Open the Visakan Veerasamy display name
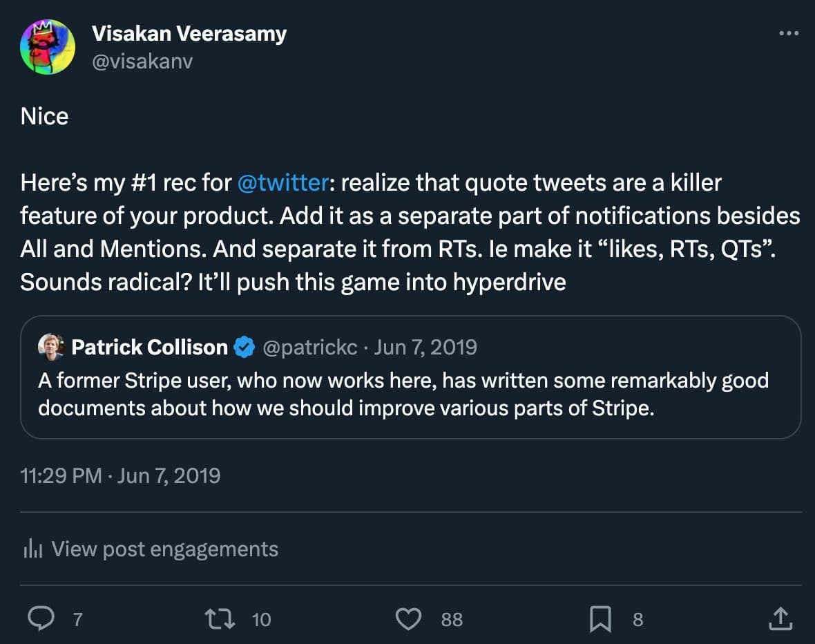The height and width of the screenshot is (644, 815). tap(189, 33)
